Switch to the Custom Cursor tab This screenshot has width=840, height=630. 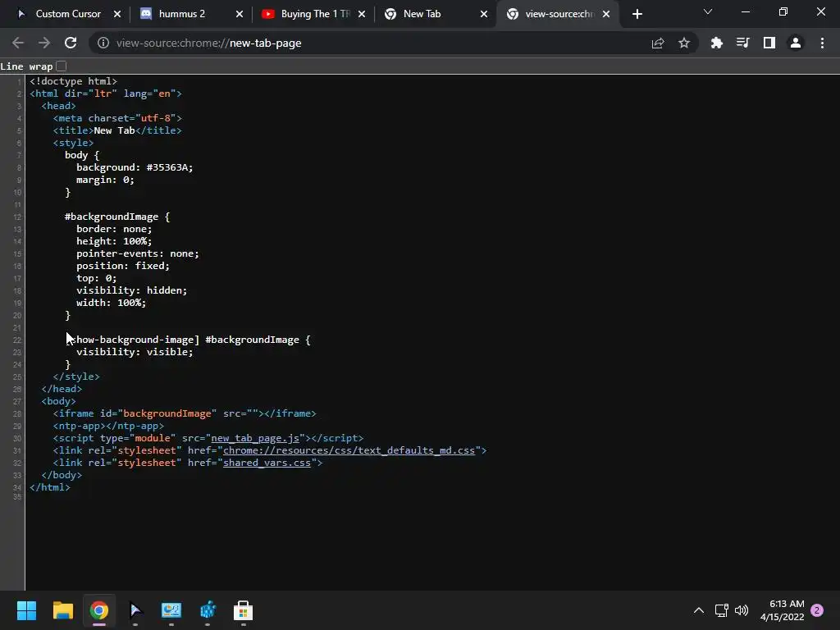(67, 14)
